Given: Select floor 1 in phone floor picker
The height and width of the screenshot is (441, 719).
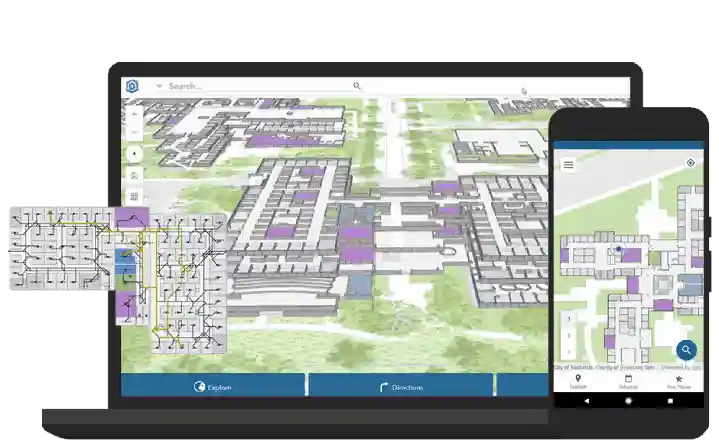Looking at the screenshot, I should click(x=569, y=352).
